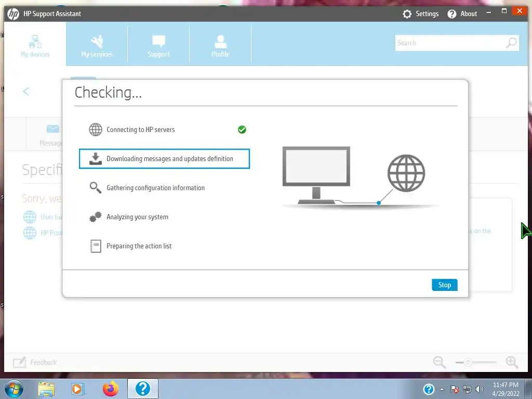Zoom out with the minus magnifier

439,362
